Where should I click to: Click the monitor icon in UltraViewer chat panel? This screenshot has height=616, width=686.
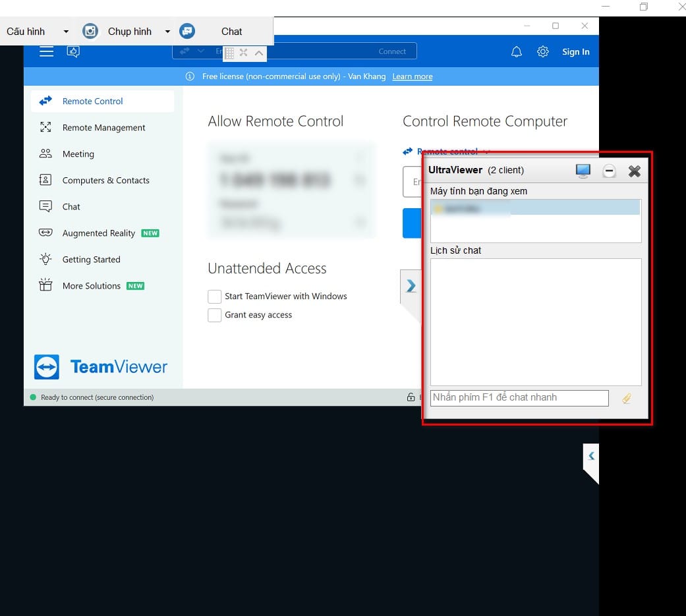tap(583, 171)
